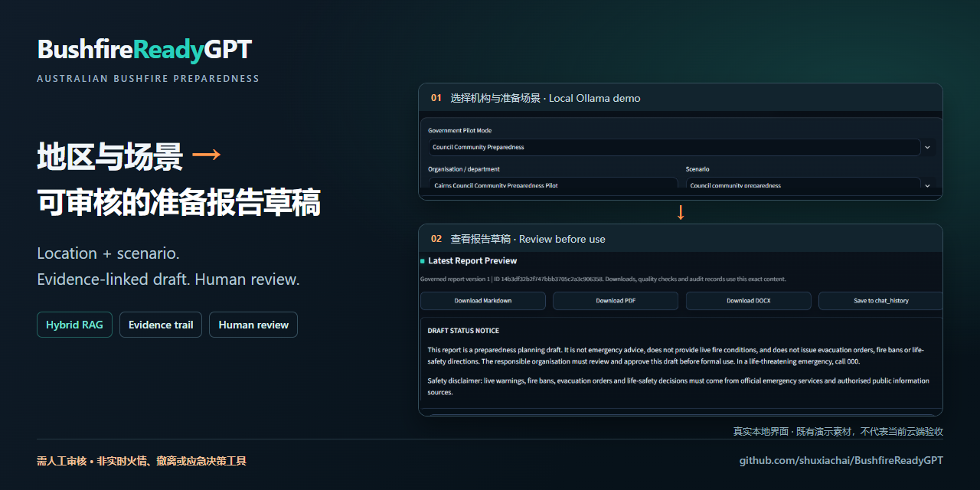Click 'Location + scenario.' text line
The height and width of the screenshot is (490, 980).
click(108, 253)
